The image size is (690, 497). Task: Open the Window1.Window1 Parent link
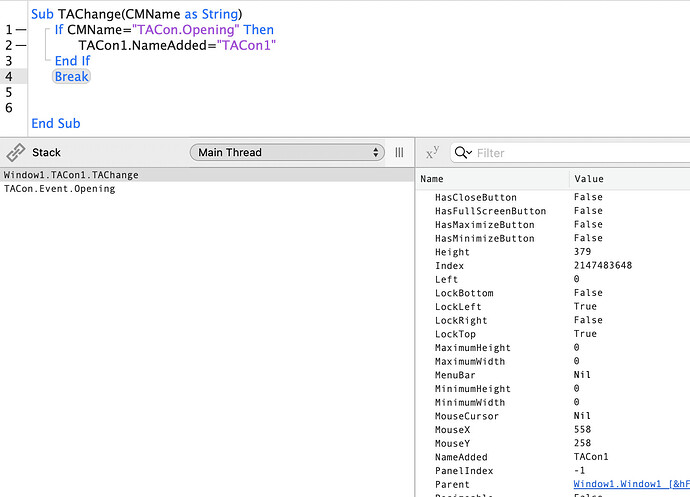631,484
